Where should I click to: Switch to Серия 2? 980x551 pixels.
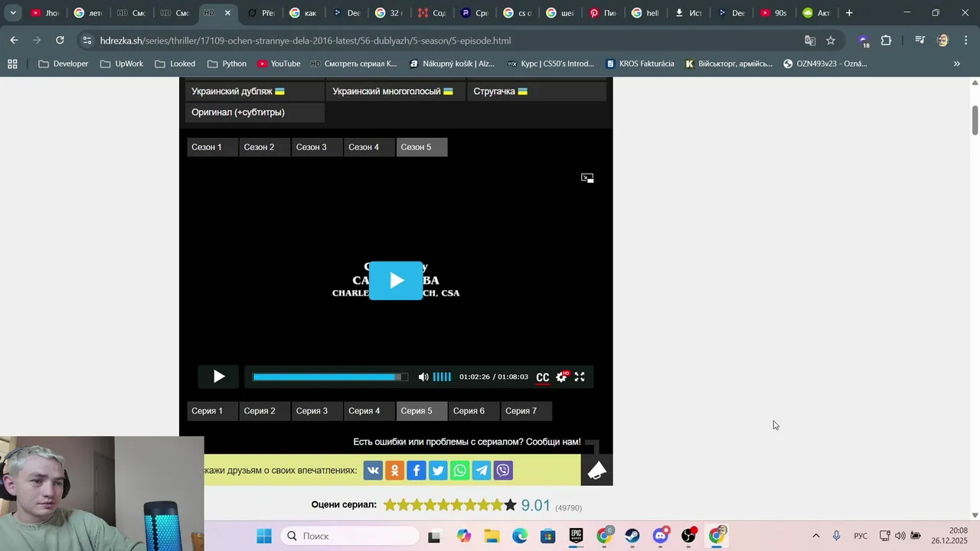click(265, 411)
